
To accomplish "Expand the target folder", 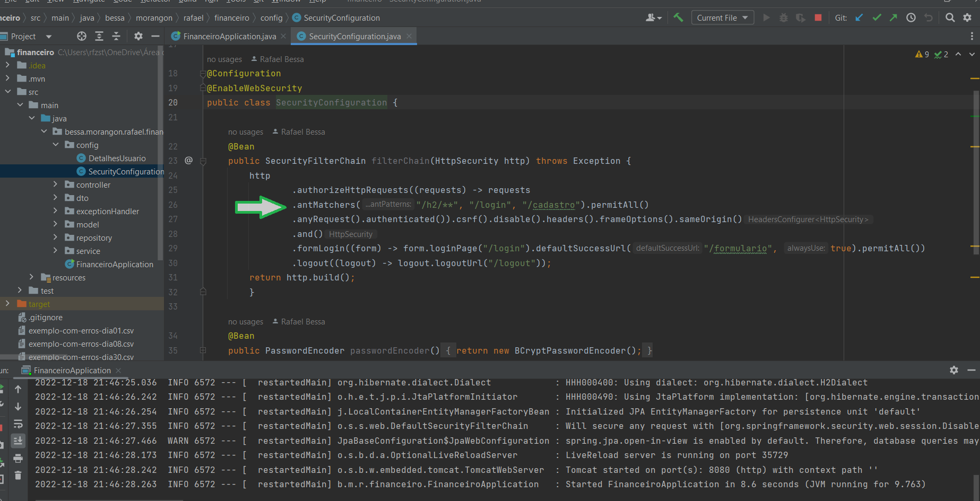I will coord(7,304).
